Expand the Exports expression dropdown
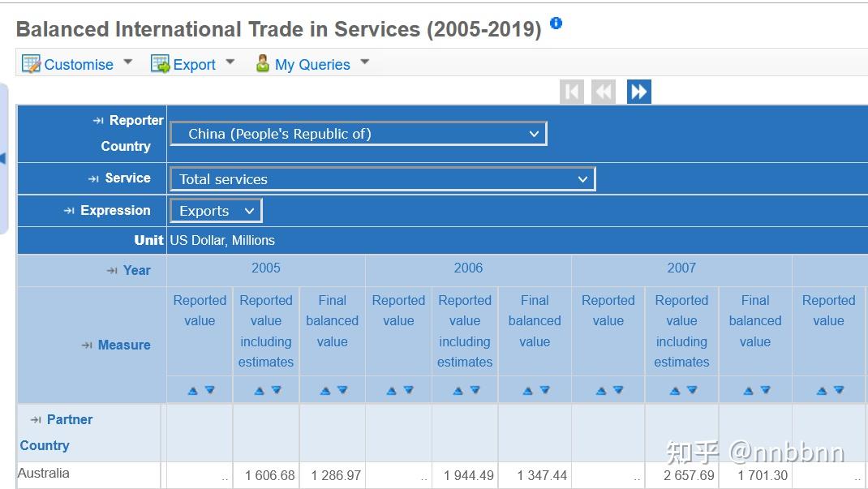 (x=215, y=209)
